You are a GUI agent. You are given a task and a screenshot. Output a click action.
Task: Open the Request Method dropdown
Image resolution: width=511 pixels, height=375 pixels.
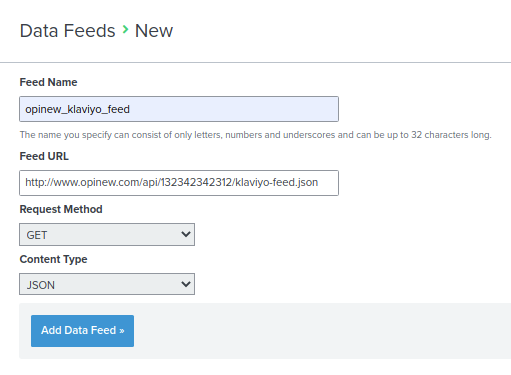tap(107, 235)
